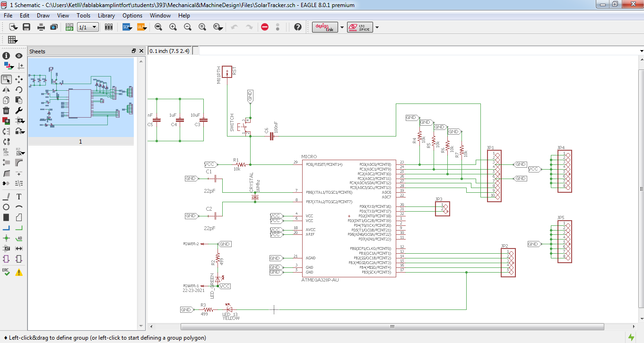Open the CAM processor icon

53,27
